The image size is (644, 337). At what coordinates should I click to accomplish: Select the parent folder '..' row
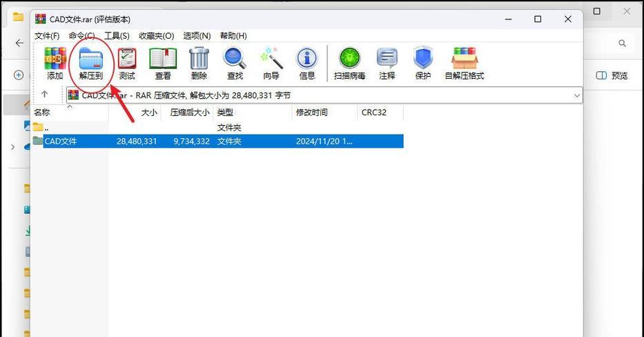point(217,127)
